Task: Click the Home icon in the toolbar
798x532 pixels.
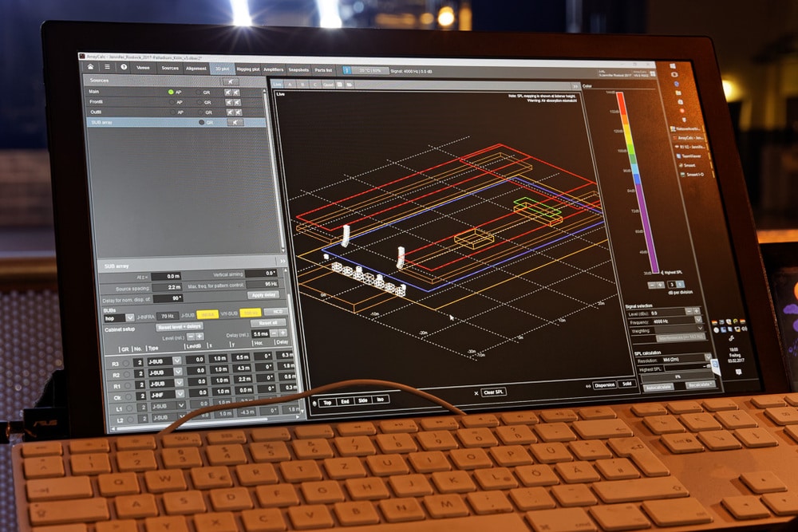Action: point(90,67)
